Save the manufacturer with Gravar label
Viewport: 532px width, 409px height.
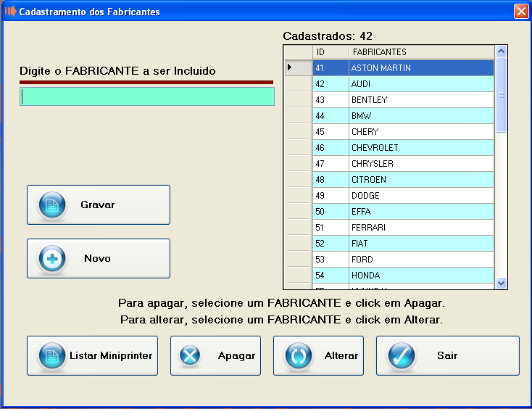point(98,204)
